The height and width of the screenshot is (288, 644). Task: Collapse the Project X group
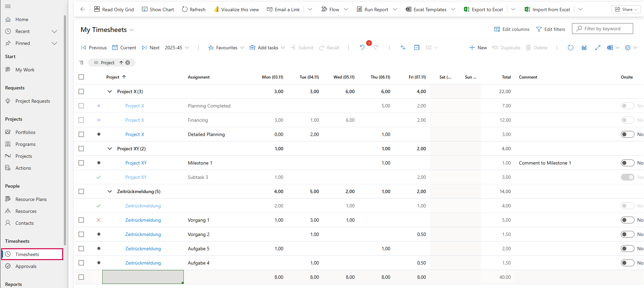pyautogui.click(x=110, y=91)
